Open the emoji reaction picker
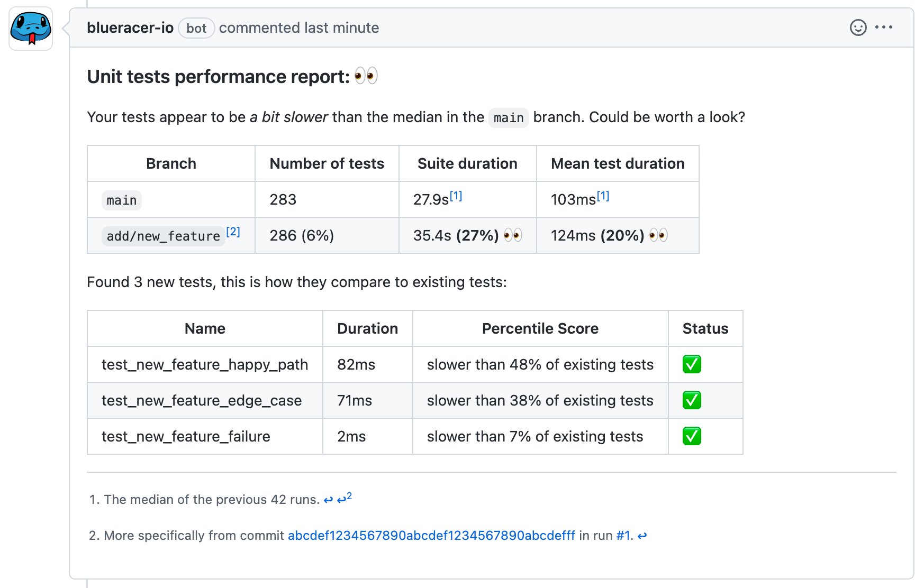Viewport: 924px width, 588px height. pos(858,27)
